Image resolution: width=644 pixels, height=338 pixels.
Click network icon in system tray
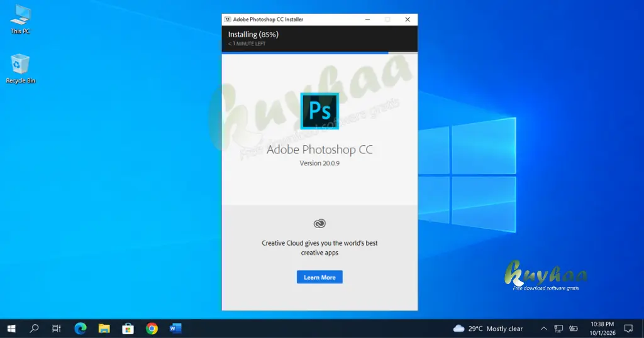pos(558,329)
